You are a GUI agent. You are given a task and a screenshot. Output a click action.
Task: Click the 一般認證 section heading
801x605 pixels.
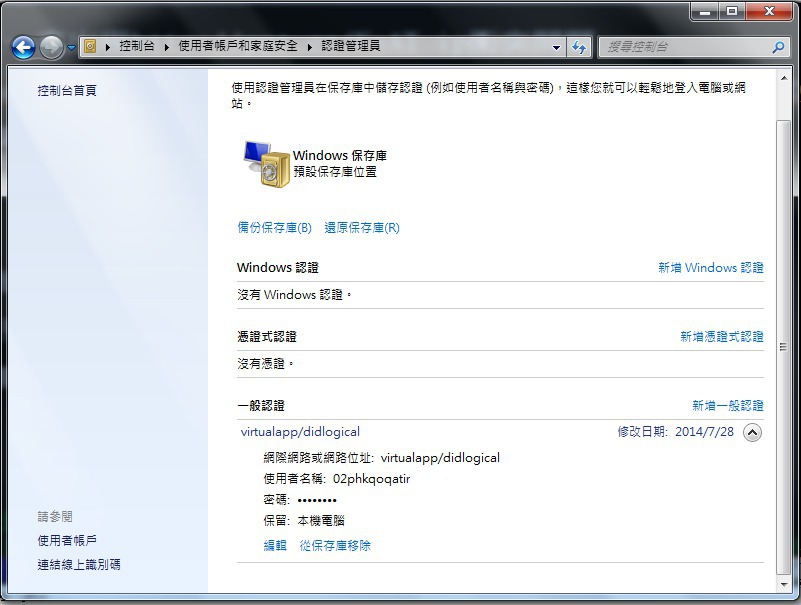[261, 406]
